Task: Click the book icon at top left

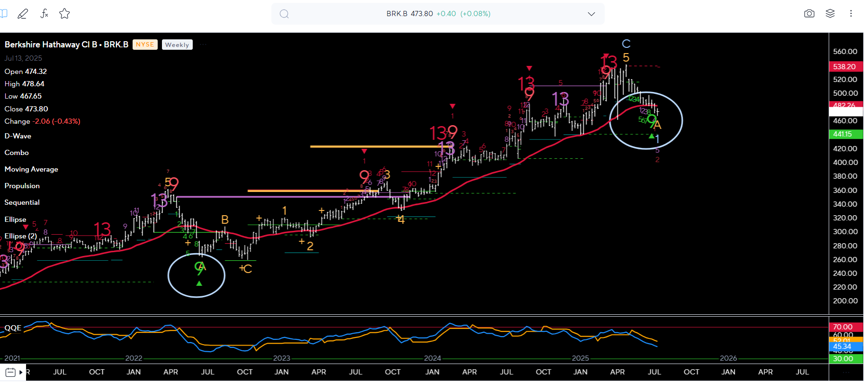Action: pyautogui.click(x=4, y=14)
